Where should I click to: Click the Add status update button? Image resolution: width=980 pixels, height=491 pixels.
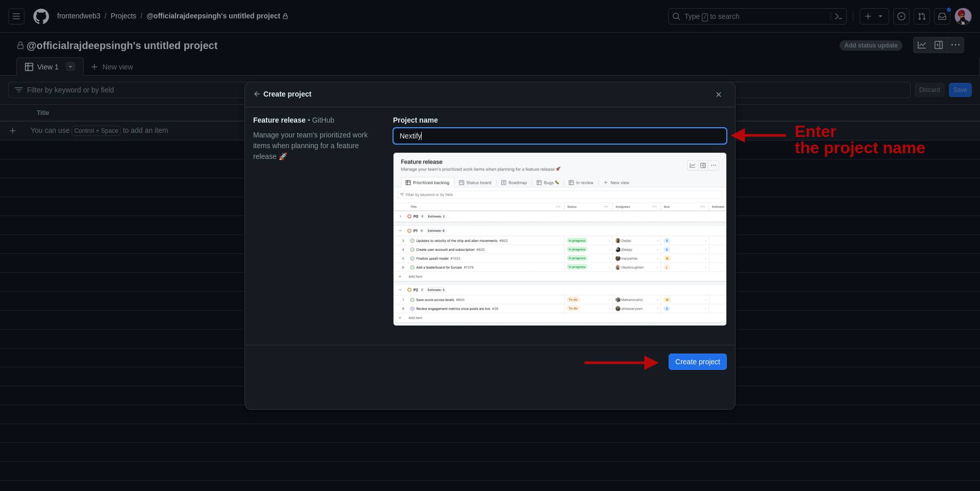(x=871, y=45)
